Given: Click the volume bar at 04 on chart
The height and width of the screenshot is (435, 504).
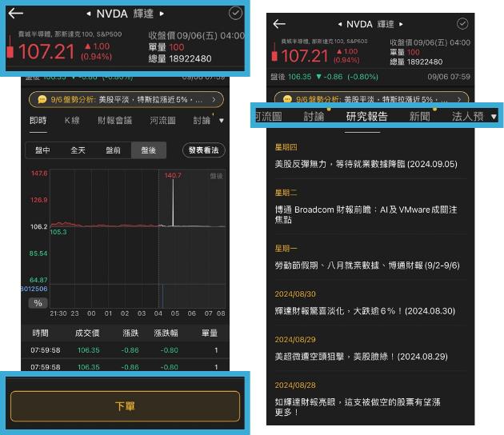Looking at the screenshot, I should click(162, 296).
